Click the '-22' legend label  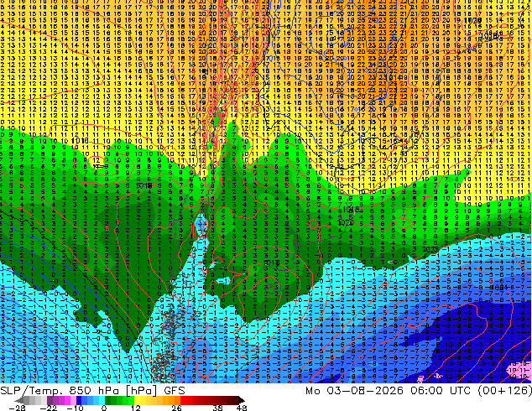[x=49, y=408]
